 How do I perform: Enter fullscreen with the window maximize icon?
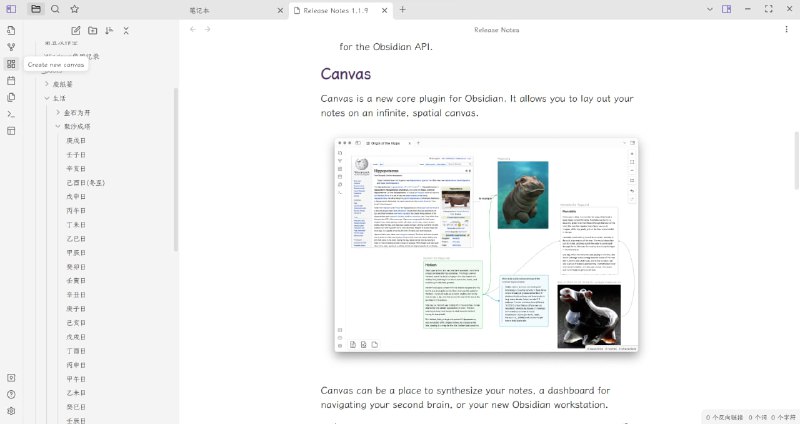pyautogui.click(x=768, y=9)
